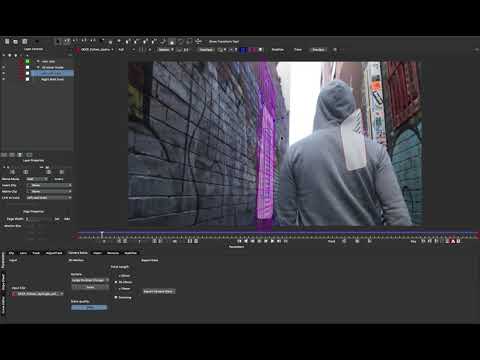Click the transform tool icon beside Show Transform Tool
Image resolution: width=480 pixels, height=360 pixels.
pyautogui.click(x=198, y=41)
